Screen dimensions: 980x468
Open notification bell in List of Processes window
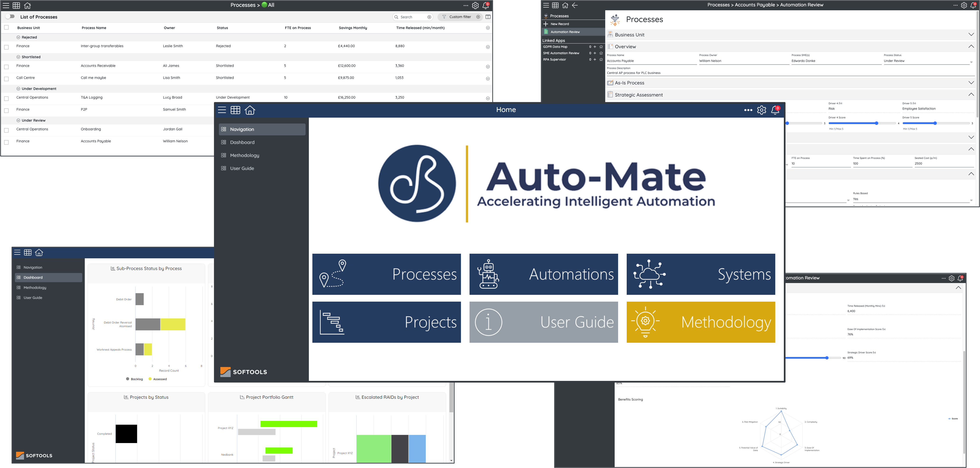click(x=486, y=5)
